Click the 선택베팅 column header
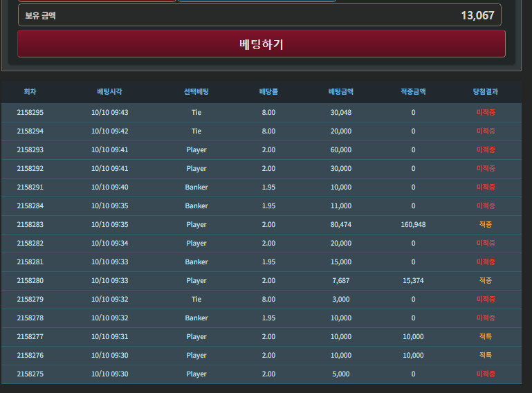532x393 pixels. tap(196, 91)
